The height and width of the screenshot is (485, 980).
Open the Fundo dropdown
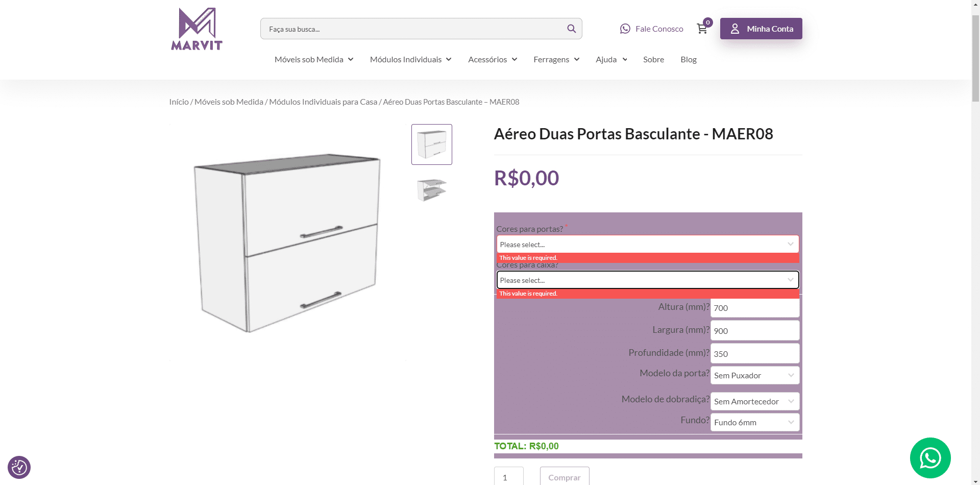[754, 422]
